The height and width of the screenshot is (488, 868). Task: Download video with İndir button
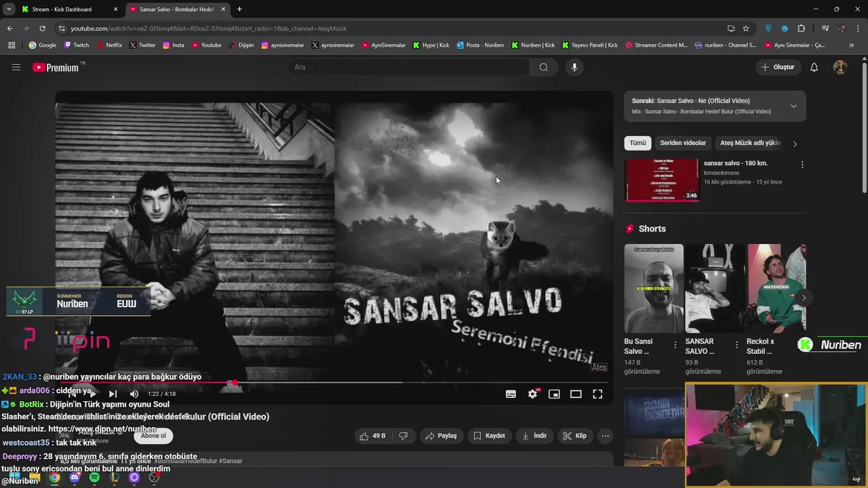tap(533, 436)
